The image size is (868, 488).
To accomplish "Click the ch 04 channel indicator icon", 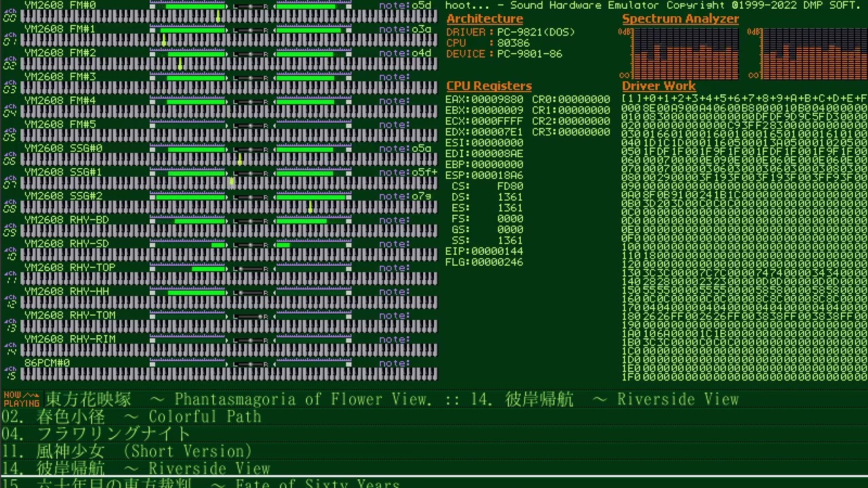I will pyautogui.click(x=10, y=110).
